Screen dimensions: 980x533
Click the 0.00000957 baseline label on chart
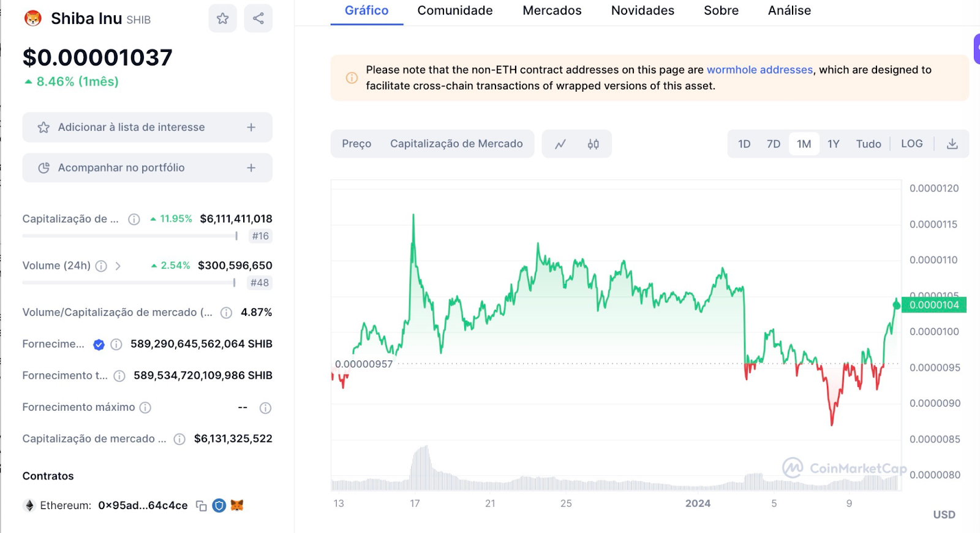pyautogui.click(x=364, y=364)
